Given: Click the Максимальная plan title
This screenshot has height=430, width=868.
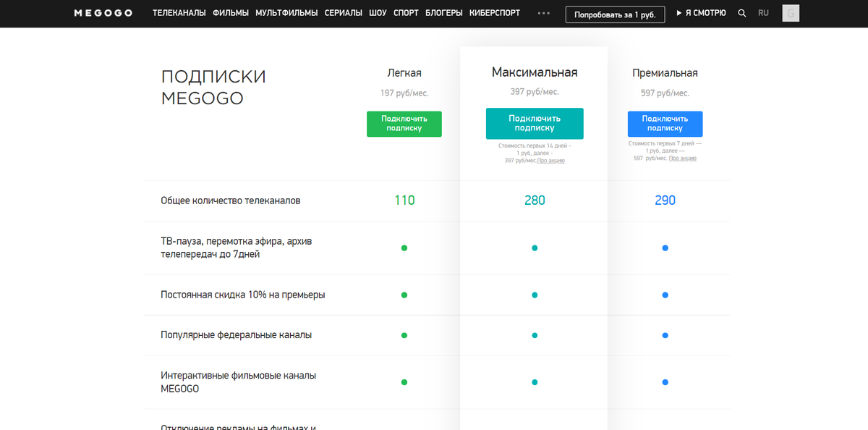Looking at the screenshot, I should pyautogui.click(x=535, y=72).
